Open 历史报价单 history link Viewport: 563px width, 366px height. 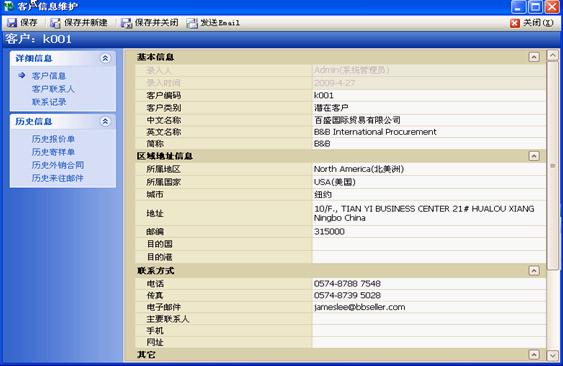(x=53, y=139)
